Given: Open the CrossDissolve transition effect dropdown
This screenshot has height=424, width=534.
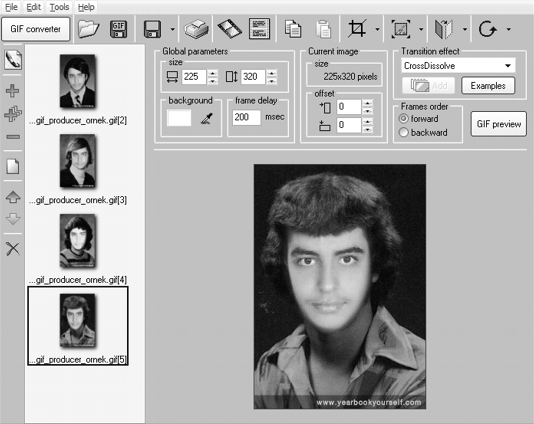Looking at the screenshot, I should point(458,66).
